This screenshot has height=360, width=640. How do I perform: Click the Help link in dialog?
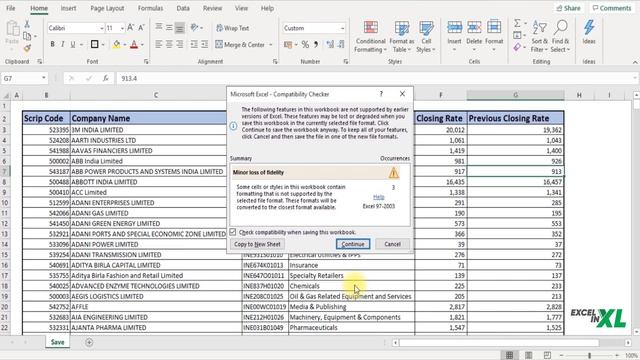point(379,197)
